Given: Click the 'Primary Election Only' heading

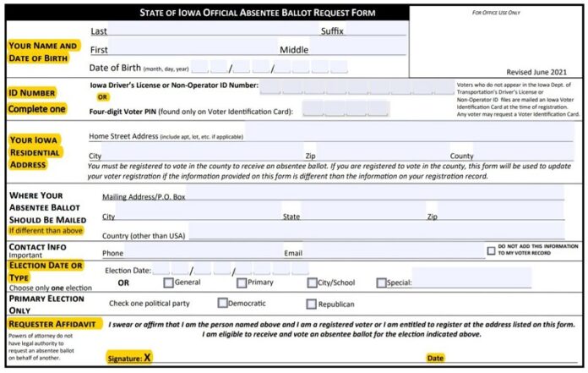Looking at the screenshot, I should pos(46,304).
